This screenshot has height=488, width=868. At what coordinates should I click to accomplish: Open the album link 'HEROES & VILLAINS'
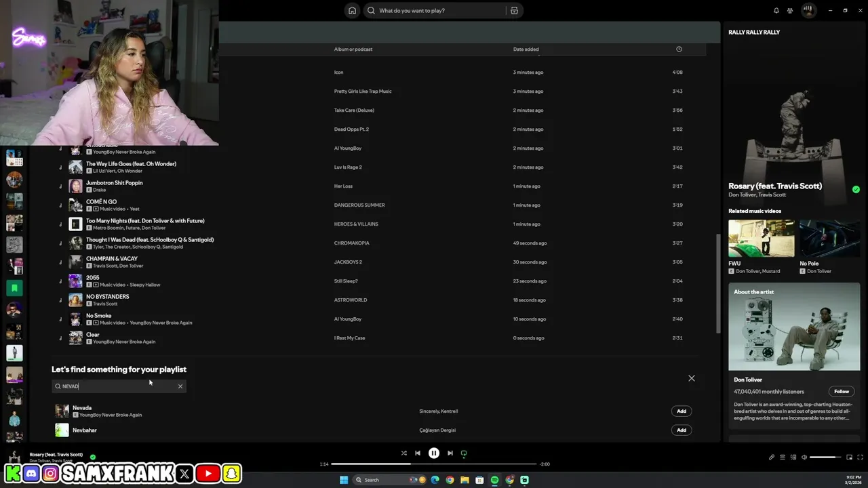356,224
